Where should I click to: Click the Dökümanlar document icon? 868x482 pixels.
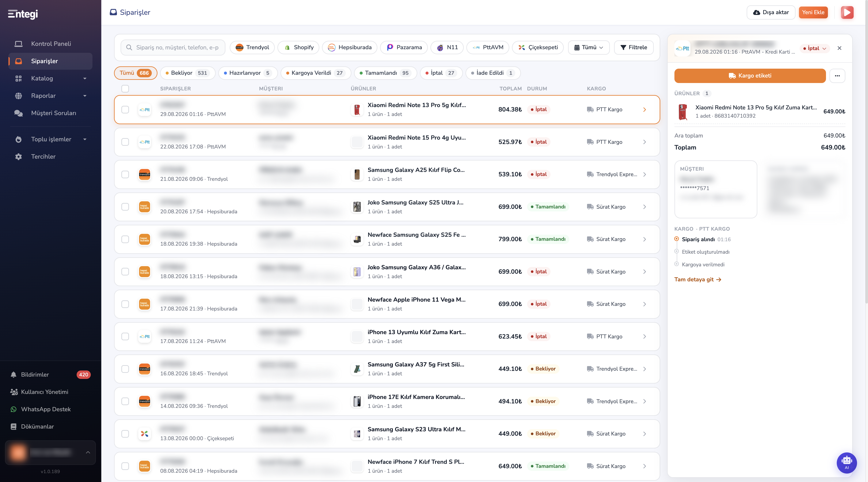pos(14,426)
